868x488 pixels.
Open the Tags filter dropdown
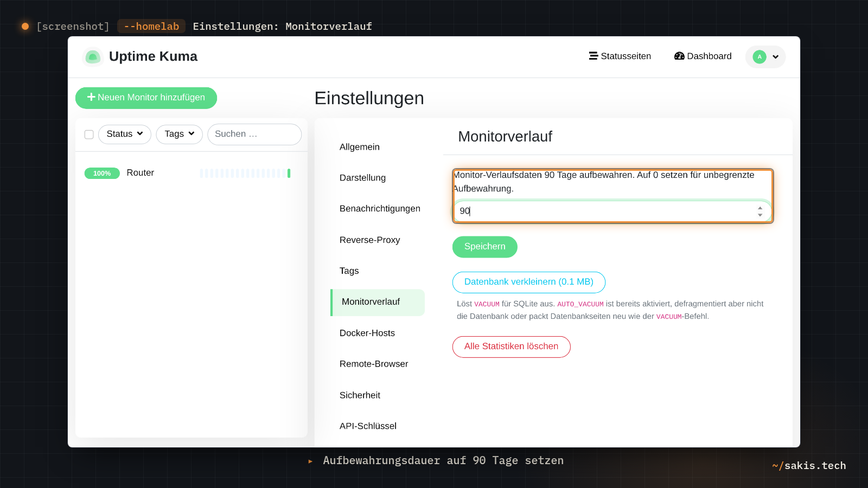pos(180,134)
